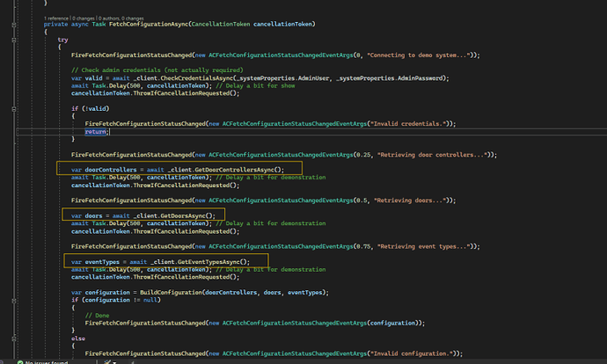
Task: Click the 'else' keyword
Action: [78, 339]
